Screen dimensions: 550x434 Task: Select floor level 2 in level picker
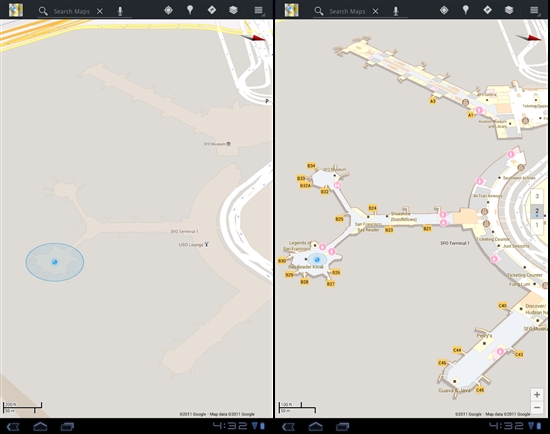[x=537, y=211]
